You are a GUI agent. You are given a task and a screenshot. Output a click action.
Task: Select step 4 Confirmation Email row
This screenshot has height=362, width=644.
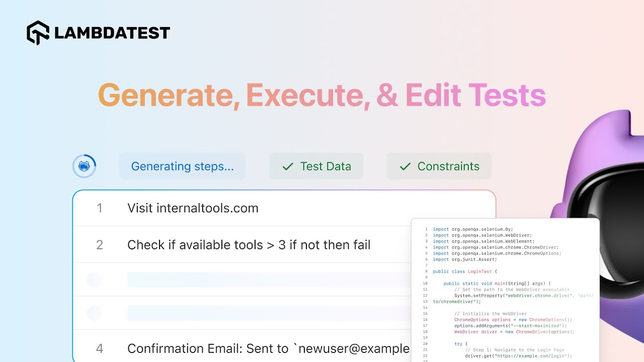point(243,348)
